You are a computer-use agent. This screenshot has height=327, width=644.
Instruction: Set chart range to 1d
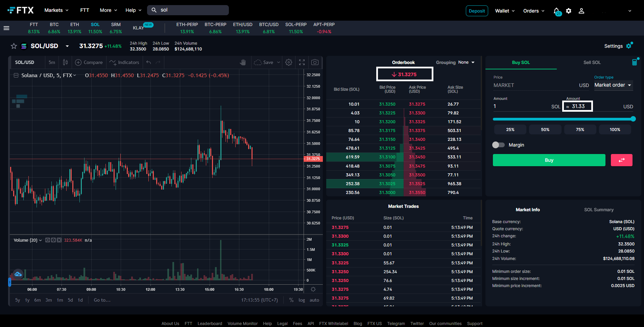pyautogui.click(x=80, y=300)
